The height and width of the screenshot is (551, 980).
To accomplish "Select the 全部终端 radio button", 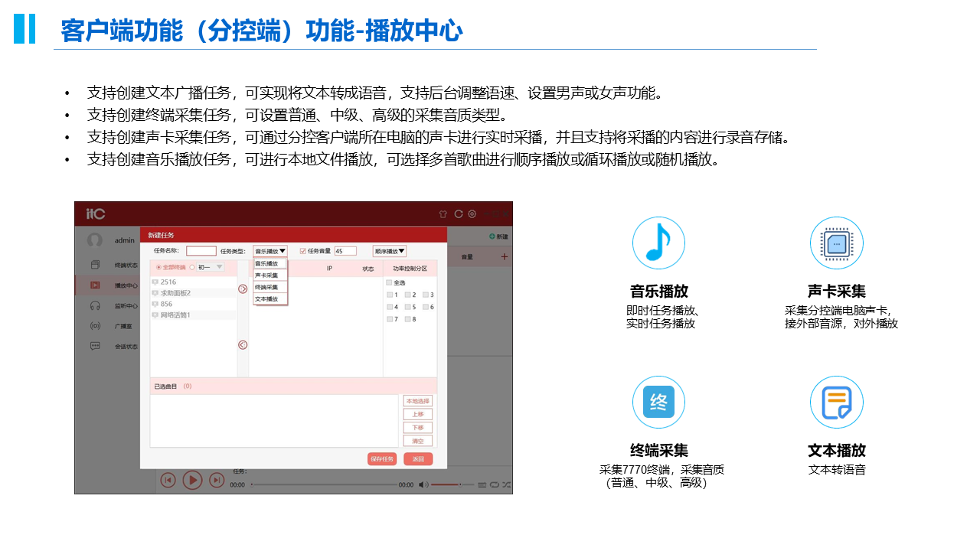I will pos(158,267).
